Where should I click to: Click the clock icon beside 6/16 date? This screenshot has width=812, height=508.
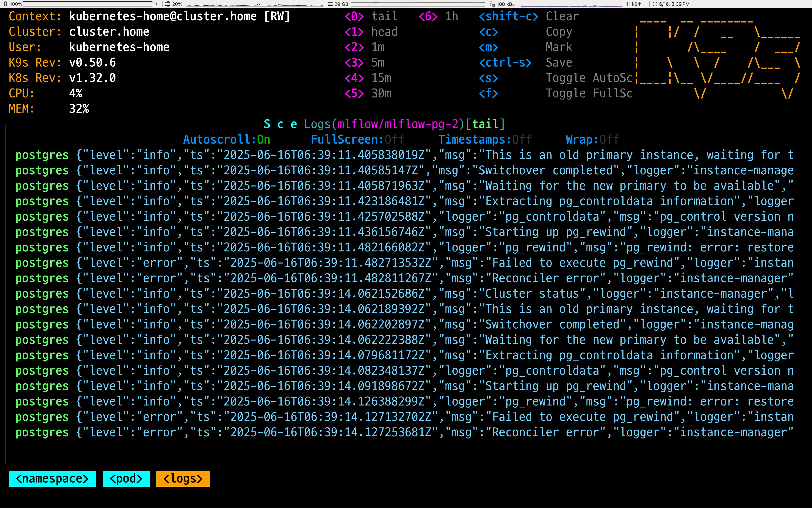click(x=655, y=4)
